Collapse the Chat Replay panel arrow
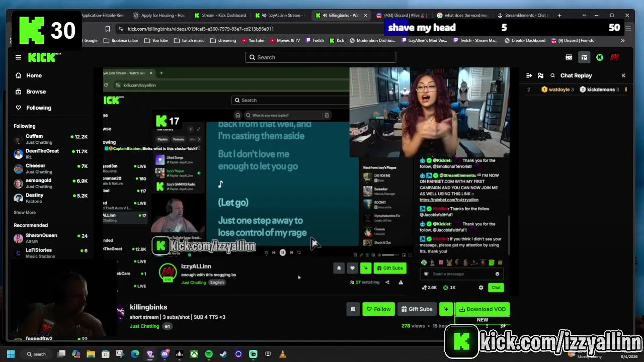The image size is (644, 362). (529, 75)
